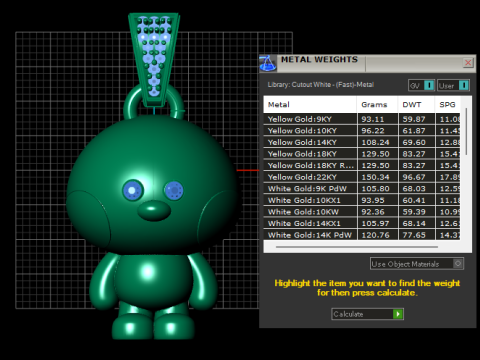Select the White Gold:14K PdW row
This screenshot has height=360, width=480.
coord(362,235)
